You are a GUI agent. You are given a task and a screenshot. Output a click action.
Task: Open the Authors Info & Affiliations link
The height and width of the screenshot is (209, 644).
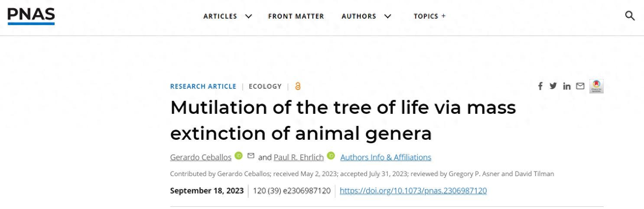tap(386, 157)
